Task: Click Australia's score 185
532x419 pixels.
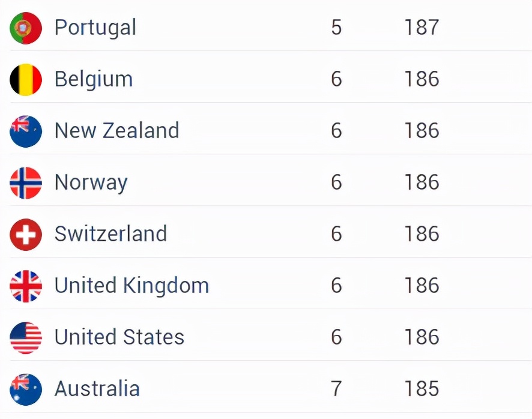Action: (422, 388)
